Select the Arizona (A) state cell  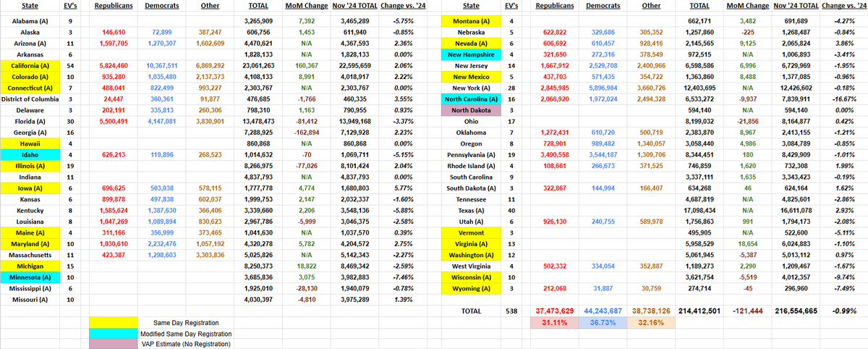pyautogui.click(x=30, y=43)
